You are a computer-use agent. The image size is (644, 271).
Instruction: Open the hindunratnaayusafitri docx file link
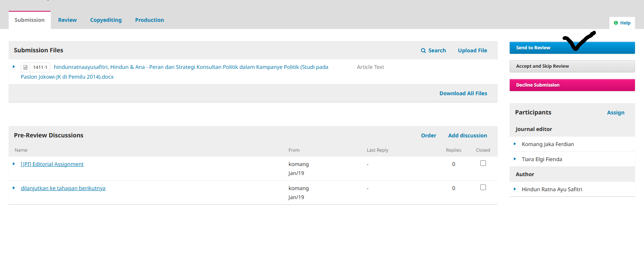(174, 72)
